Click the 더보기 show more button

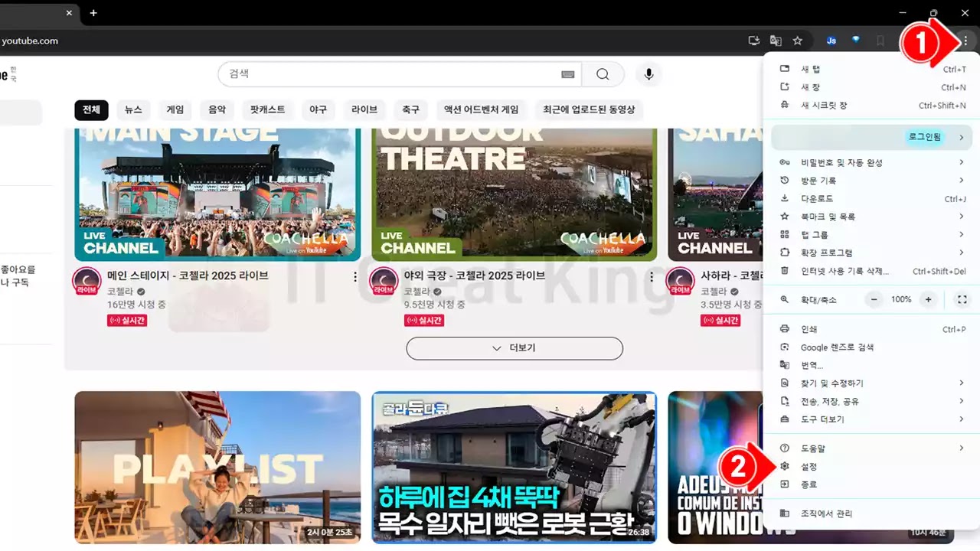[x=514, y=348]
